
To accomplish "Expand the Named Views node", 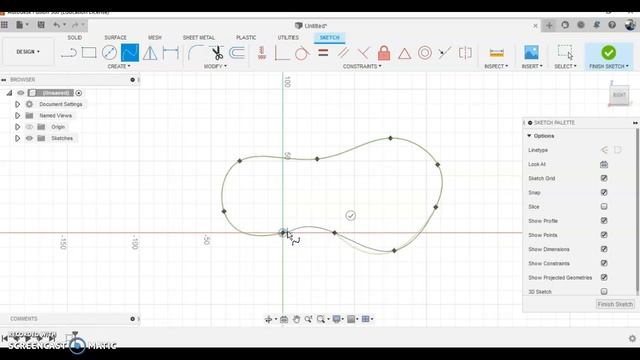I will [17, 116].
